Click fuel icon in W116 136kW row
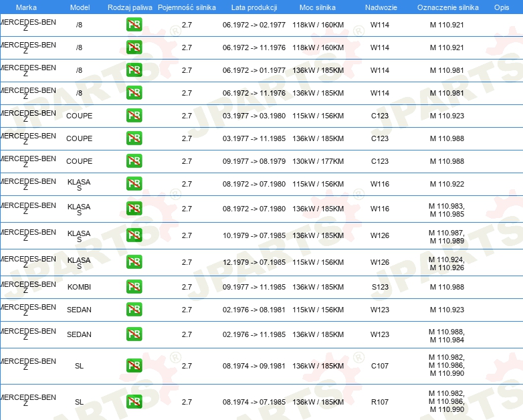This screenshot has width=523, height=420. point(134,209)
